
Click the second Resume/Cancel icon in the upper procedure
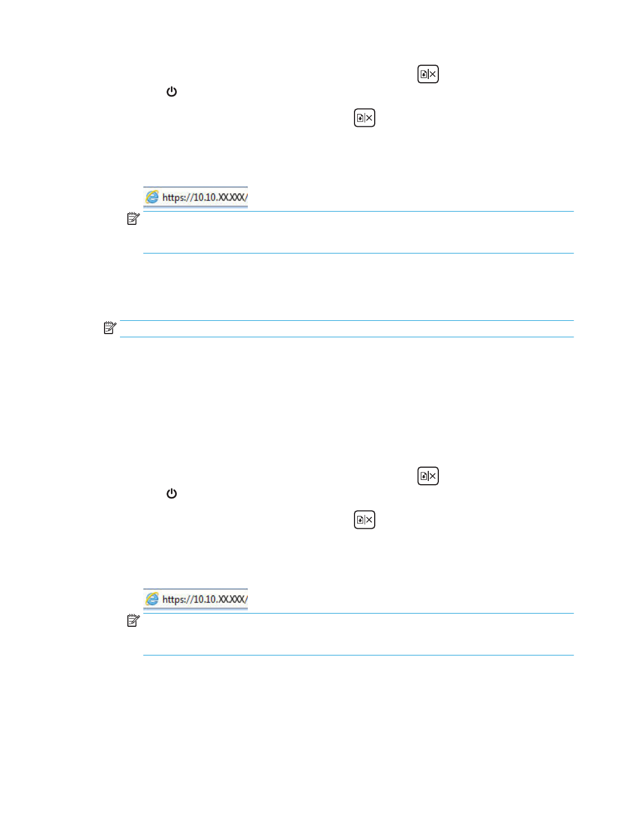365,118
